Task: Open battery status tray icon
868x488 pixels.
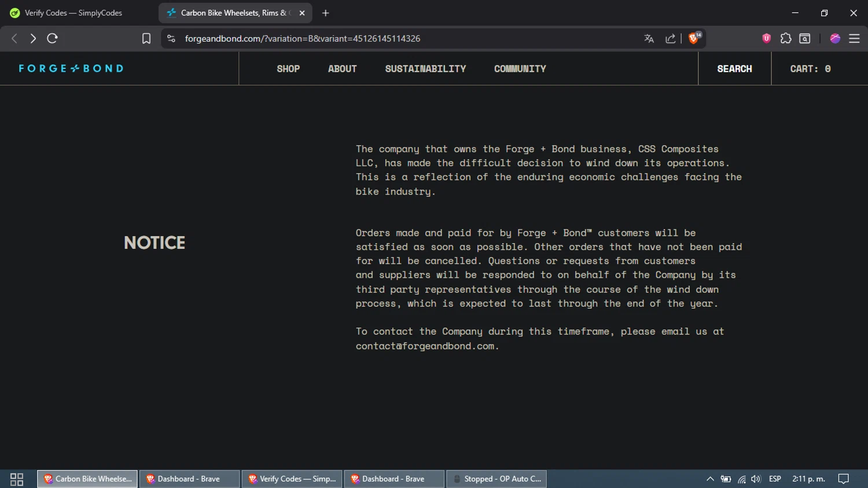Action: [726, 479]
